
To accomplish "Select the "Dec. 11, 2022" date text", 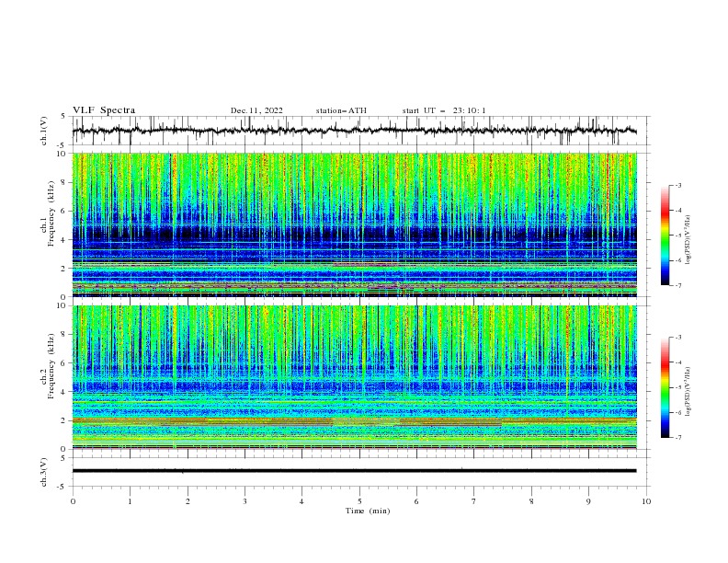I will click(x=256, y=110).
